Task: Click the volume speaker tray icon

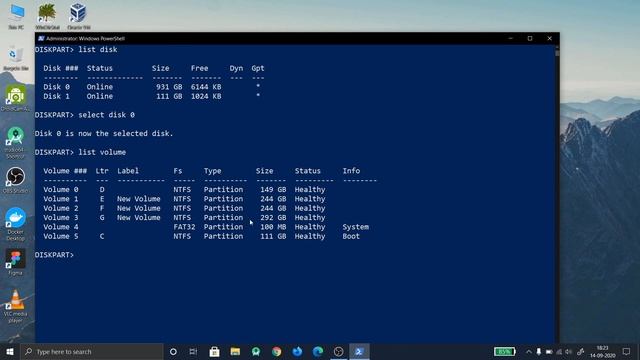Action: point(569,351)
